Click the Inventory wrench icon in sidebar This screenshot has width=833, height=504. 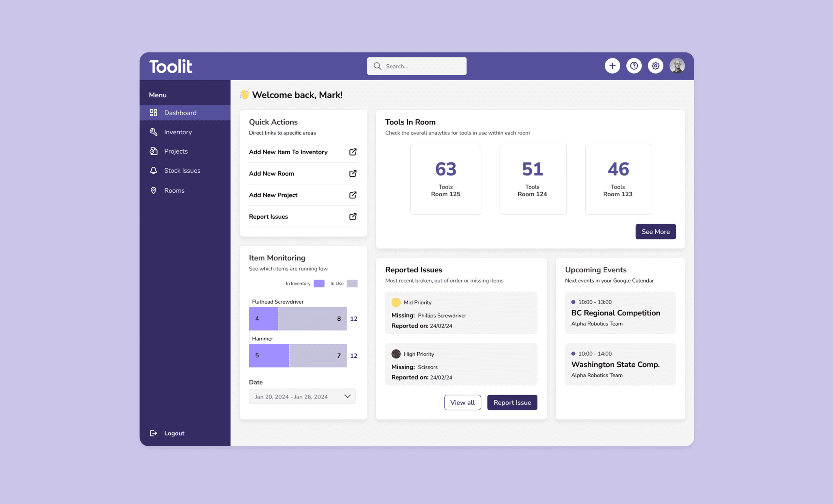(153, 132)
